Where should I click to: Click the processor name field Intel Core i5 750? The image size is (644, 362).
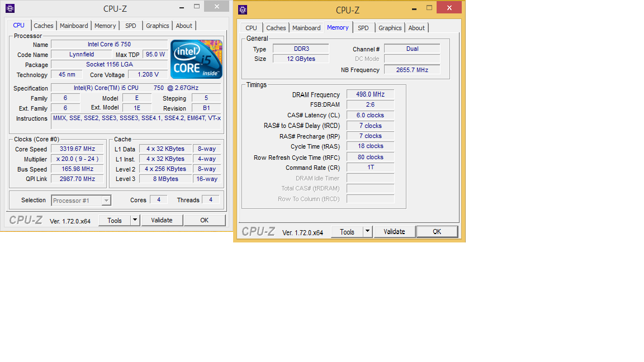pos(109,44)
